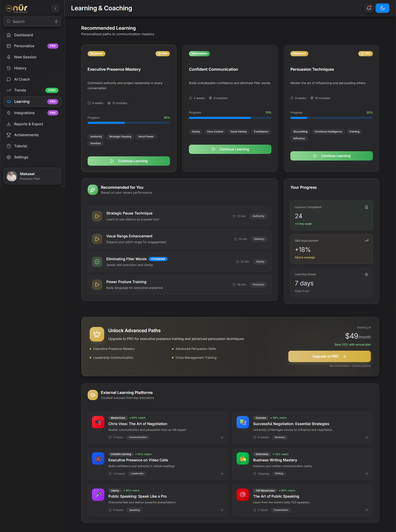Click the microphone icon in search box
This screenshot has height=532, width=396.
pyautogui.click(x=56, y=22)
